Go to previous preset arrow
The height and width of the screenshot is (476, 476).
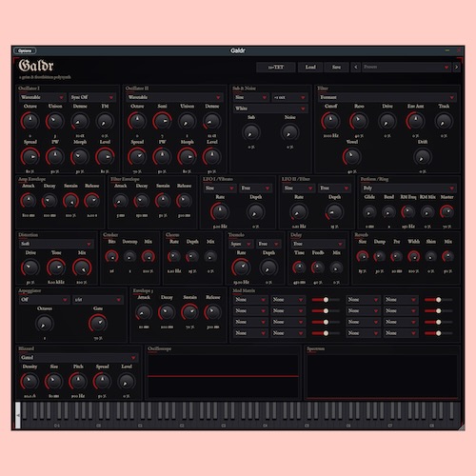[x=356, y=67]
